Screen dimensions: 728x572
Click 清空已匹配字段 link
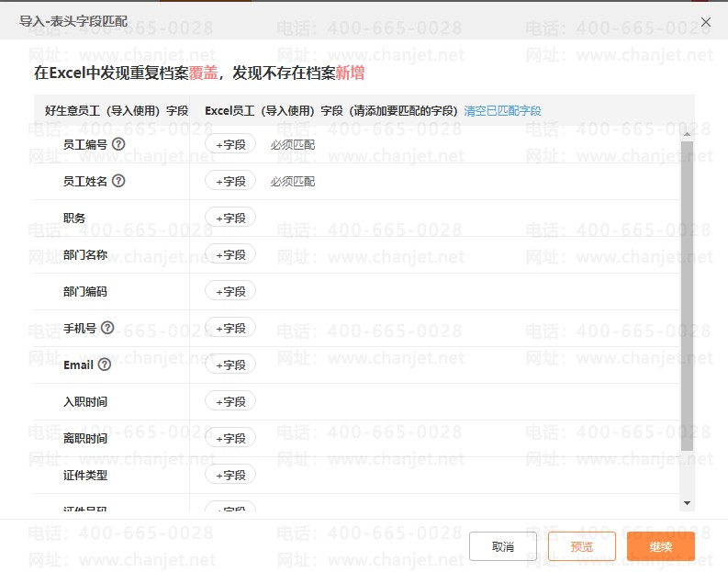point(502,111)
